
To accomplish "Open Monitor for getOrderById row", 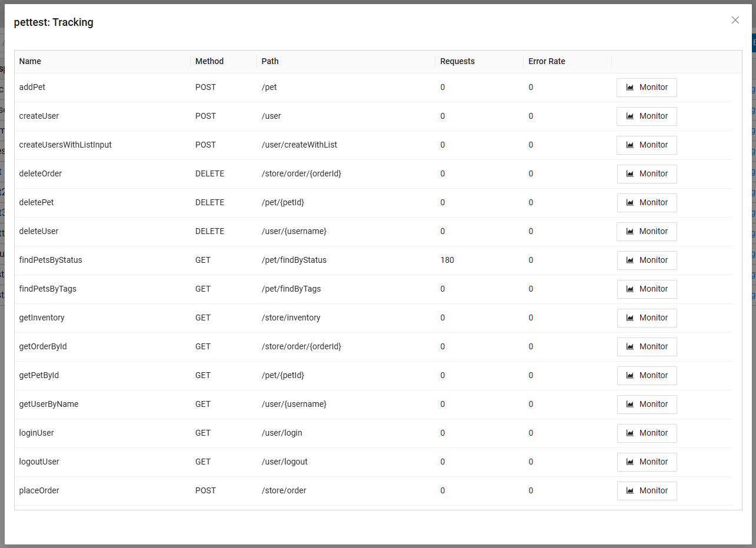I will 647,347.
